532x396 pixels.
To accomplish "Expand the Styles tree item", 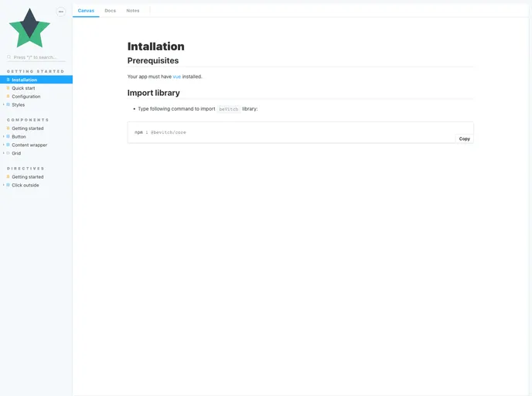I will point(4,104).
